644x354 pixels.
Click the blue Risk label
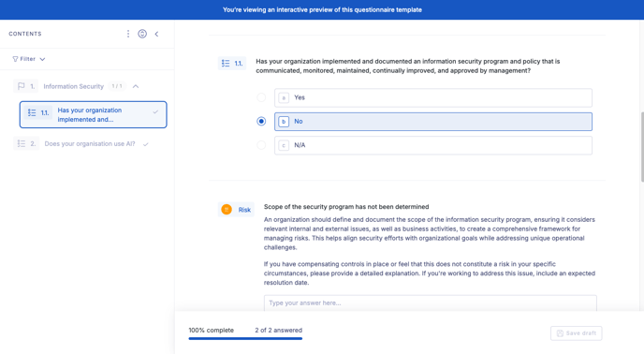point(244,210)
